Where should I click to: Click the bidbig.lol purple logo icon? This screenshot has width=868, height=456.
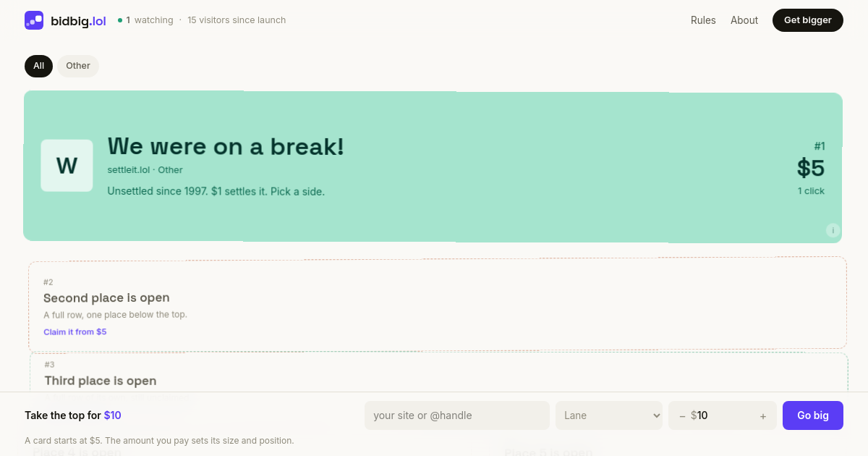(34, 20)
